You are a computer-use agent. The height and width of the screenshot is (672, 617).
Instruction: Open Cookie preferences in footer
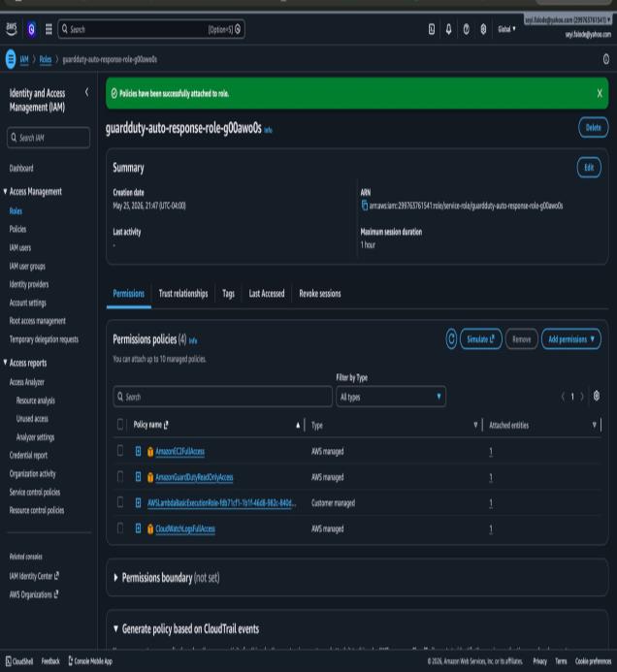click(594, 661)
